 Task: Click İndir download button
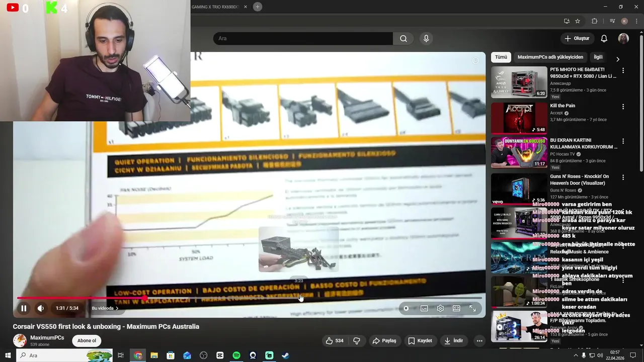tap(453, 341)
